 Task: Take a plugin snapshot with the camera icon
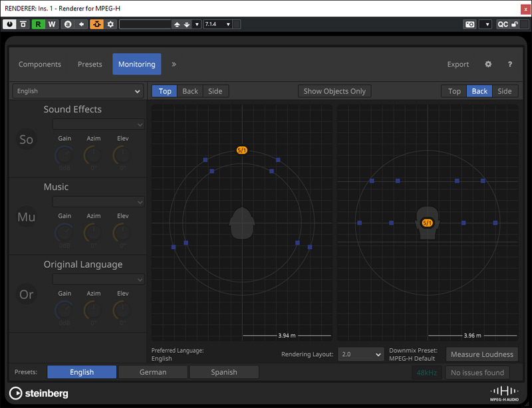tap(469, 24)
